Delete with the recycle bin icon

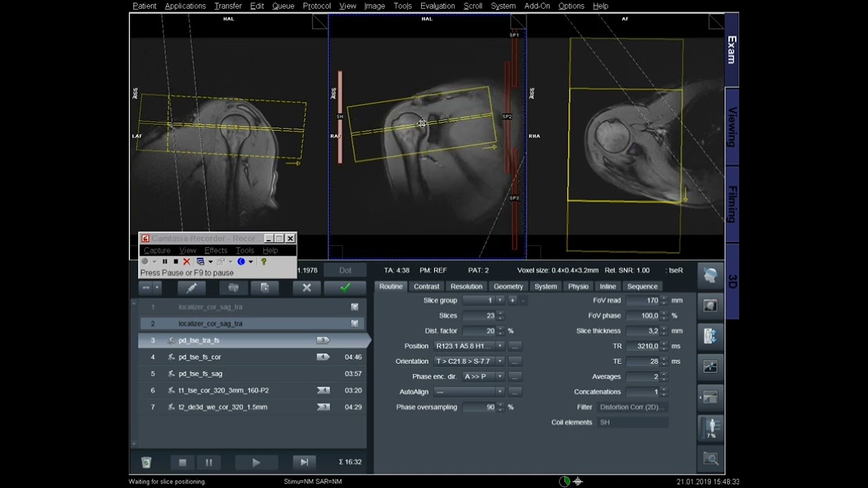click(146, 462)
